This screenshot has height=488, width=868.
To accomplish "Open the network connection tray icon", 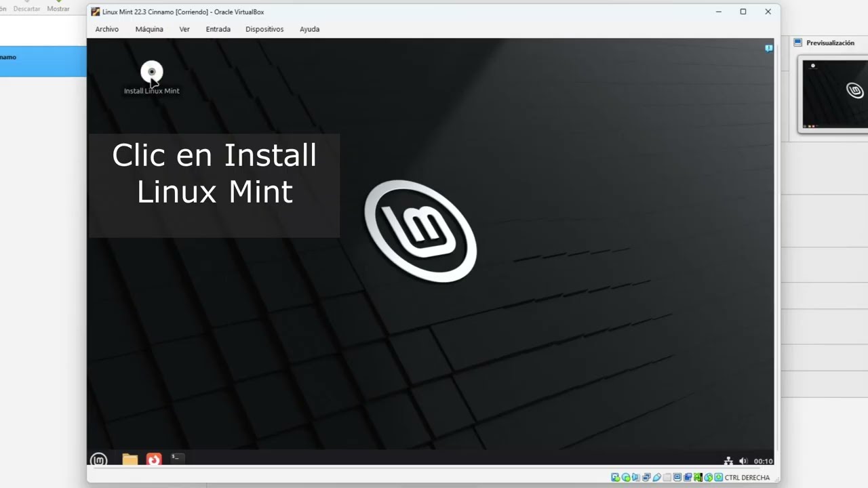I will point(728,461).
